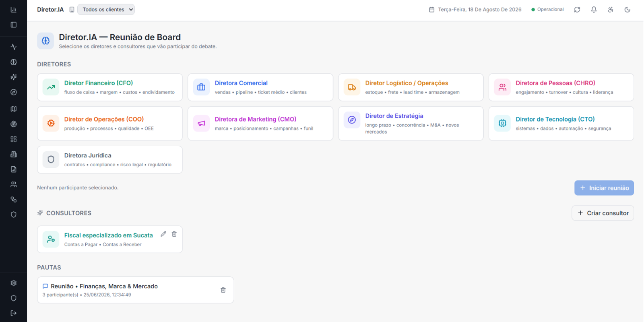This screenshot has width=644, height=322.
Task: Add Diretor Logístico / Operações to the meeting
Action: click(411, 87)
